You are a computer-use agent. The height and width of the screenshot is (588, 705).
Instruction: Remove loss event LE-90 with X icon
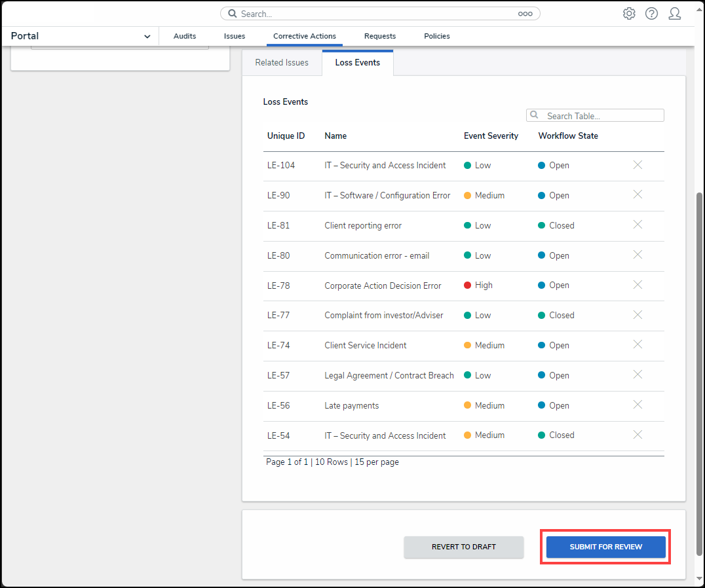click(x=638, y=195)
